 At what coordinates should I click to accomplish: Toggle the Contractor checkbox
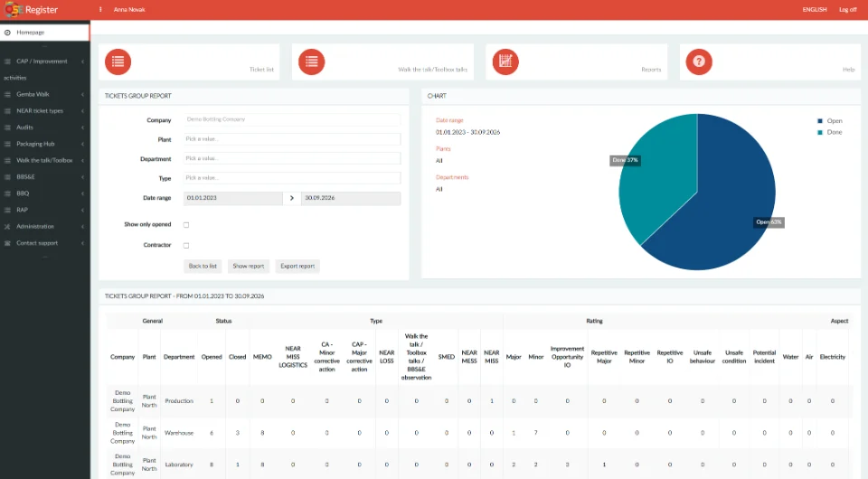click(186, 245)
